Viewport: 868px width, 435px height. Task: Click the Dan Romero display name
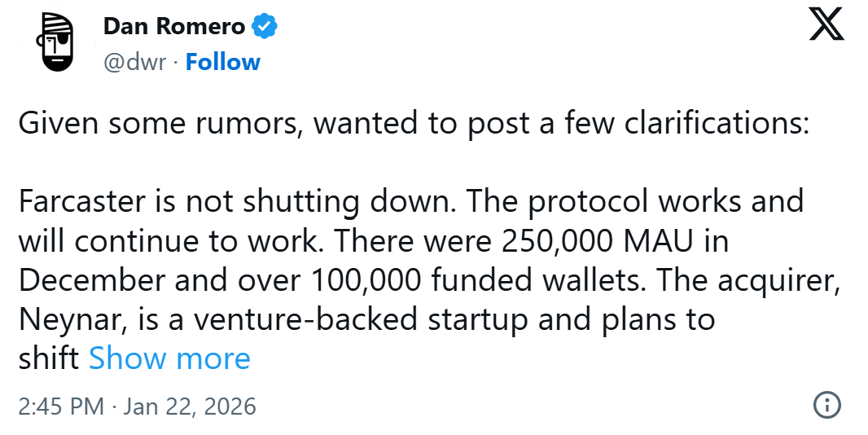[x=173, y=26]
